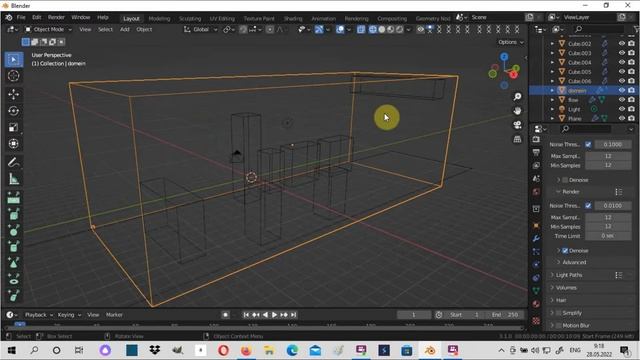Toggle Render Denoise checkbox
Screen dimensions: 640x360
tap(565, 251)
